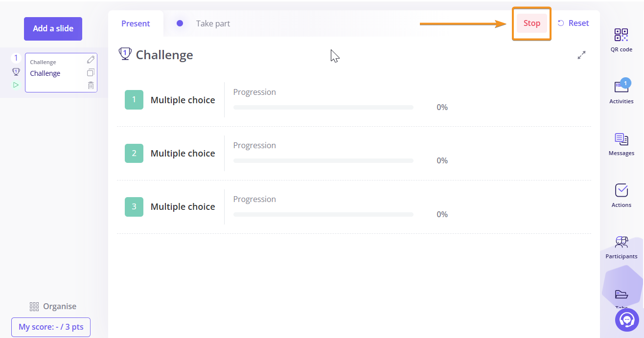Click the My score button
This screenshot has width=644, height=338.
[51, 327]
